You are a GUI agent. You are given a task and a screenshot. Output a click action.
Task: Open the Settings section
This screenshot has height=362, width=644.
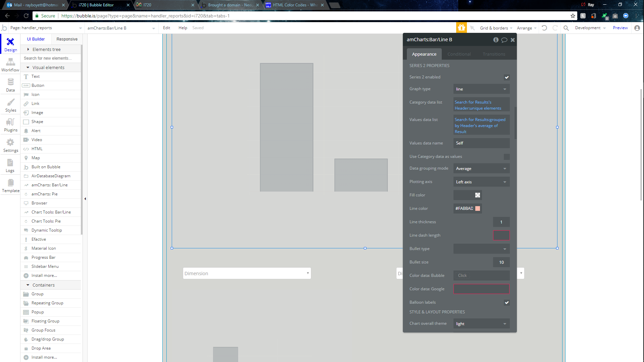tap(10, 145)
